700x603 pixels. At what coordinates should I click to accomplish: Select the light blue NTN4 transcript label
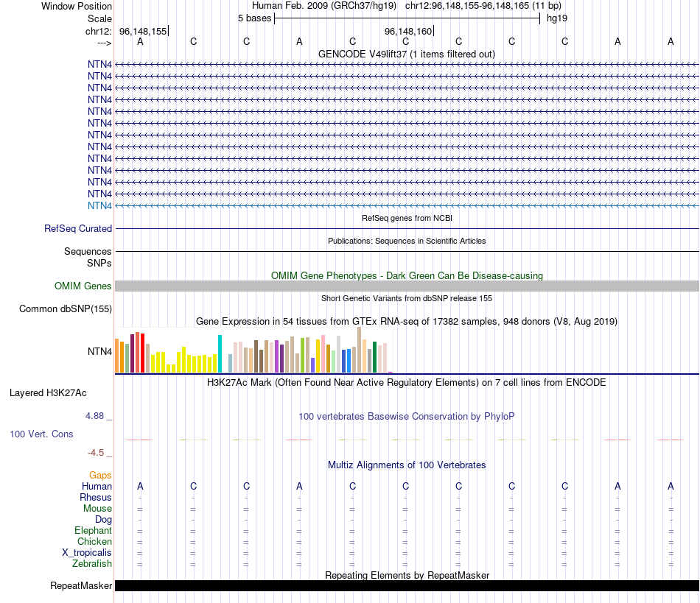pyautogui.click(x=99, y=205)
